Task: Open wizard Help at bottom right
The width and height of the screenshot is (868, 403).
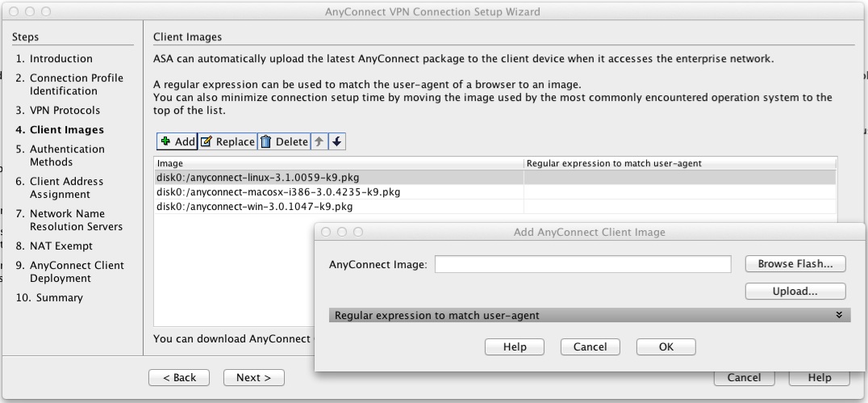Action: click(x=820, y=378)
